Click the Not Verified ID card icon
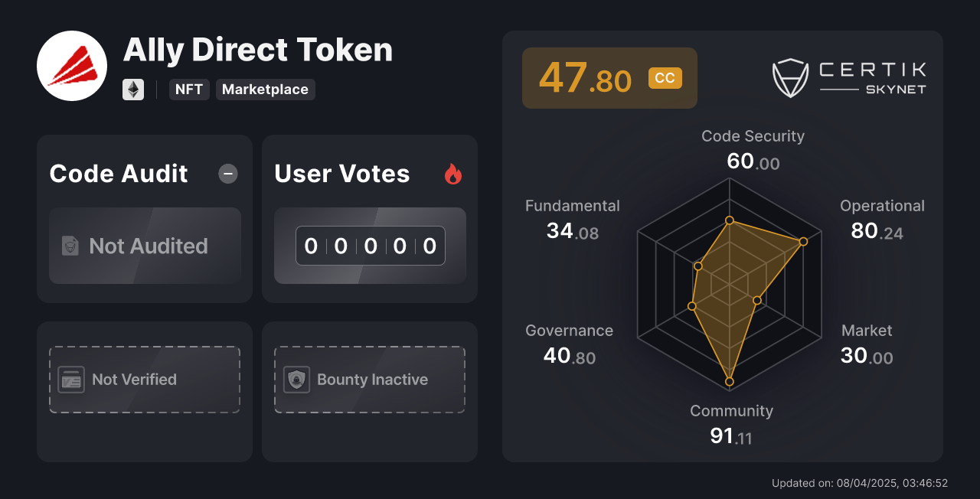This screenshot has width=980, height=499. (x=71, y=380)
